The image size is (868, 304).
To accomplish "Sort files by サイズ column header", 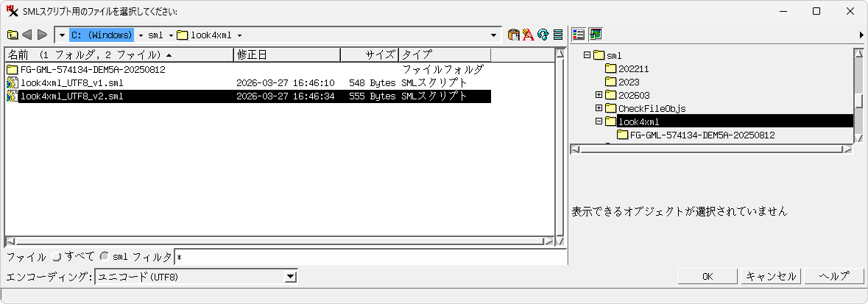I will click(370, 55).
